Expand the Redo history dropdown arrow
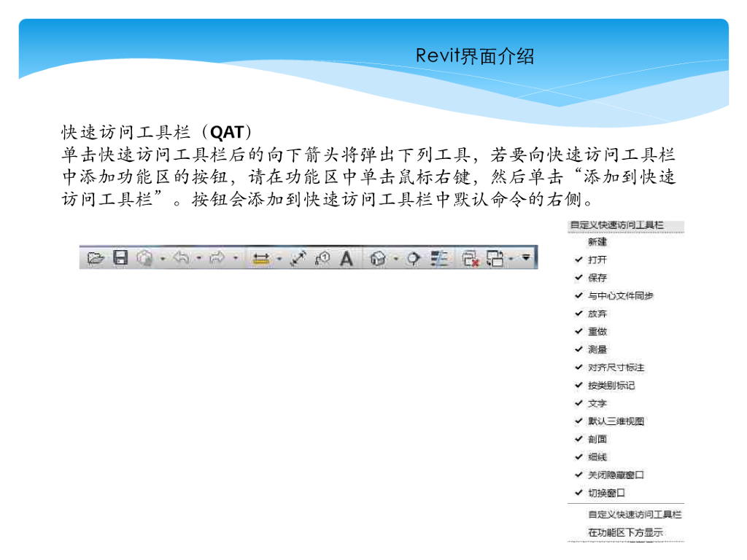This screenshot has height=560, width=747. (x=236, y=258)
